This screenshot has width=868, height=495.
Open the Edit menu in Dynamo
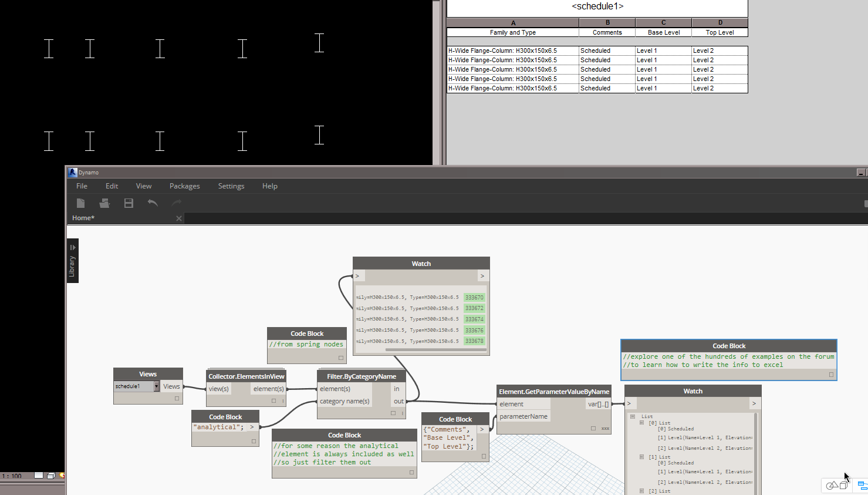click(112, 186)
